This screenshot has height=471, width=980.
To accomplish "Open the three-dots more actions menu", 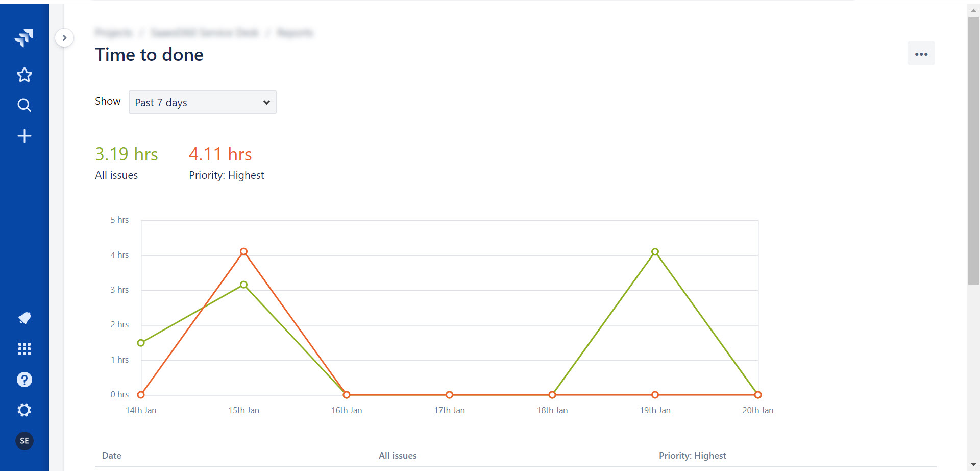I will pyautogui.click(x=921, y=54).
